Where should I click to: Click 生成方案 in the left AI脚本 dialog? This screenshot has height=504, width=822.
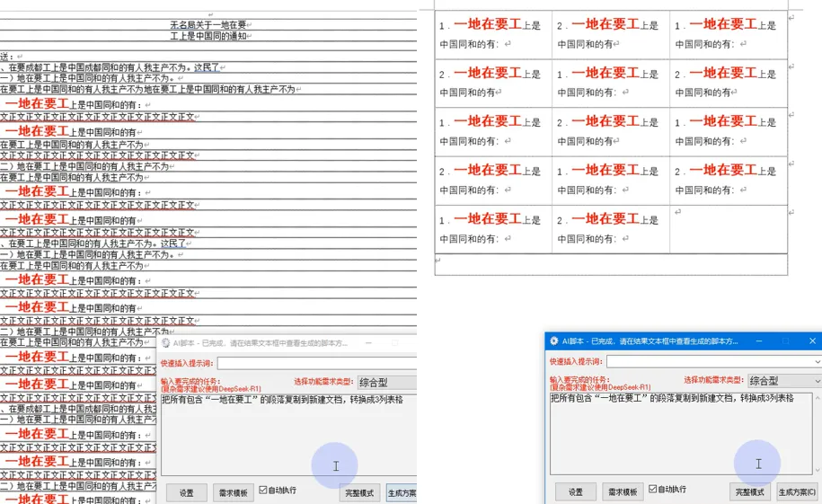402,493
